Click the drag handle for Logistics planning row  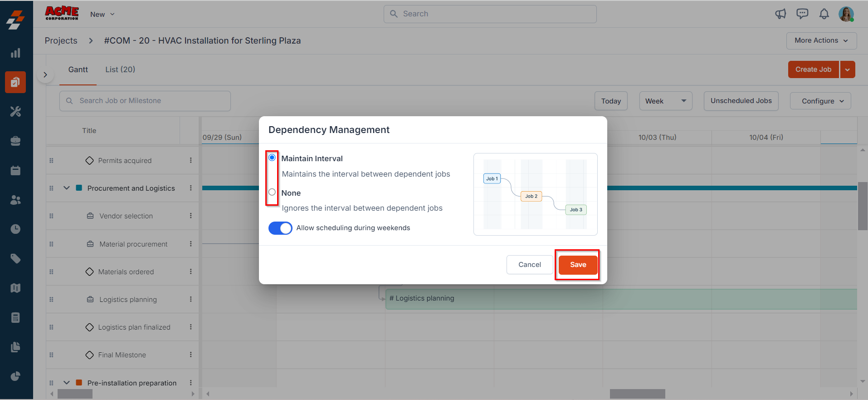click(x=51, y=300)
